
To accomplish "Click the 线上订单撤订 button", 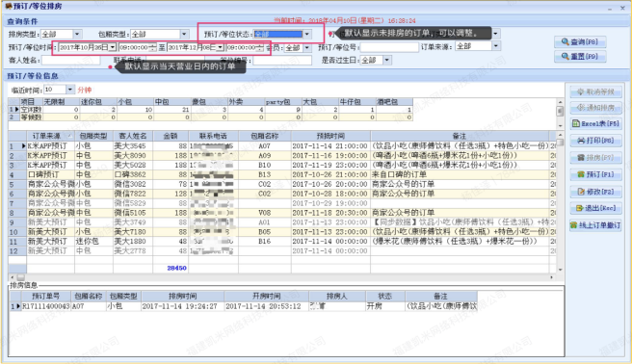I will click(595, 225).
